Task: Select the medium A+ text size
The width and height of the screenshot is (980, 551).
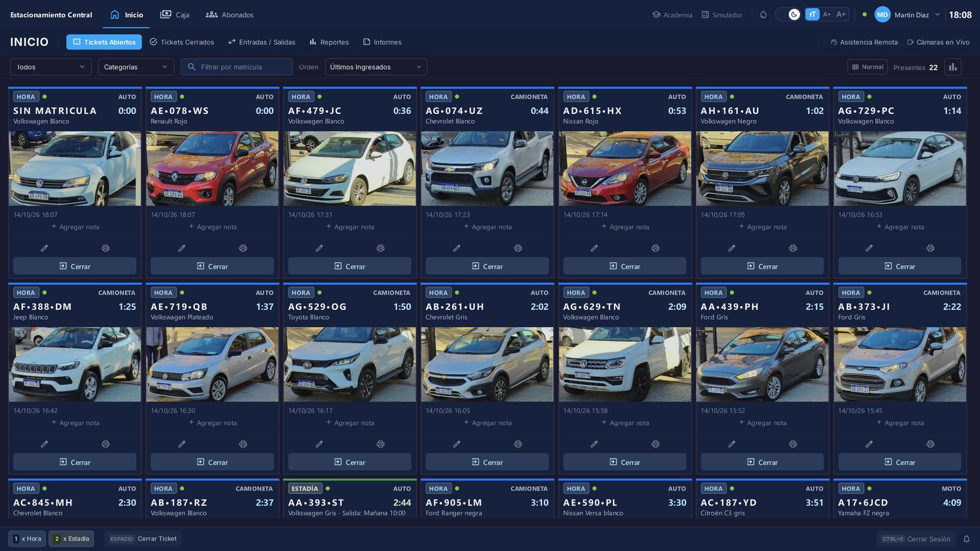Action: click(x=827, y=15)
